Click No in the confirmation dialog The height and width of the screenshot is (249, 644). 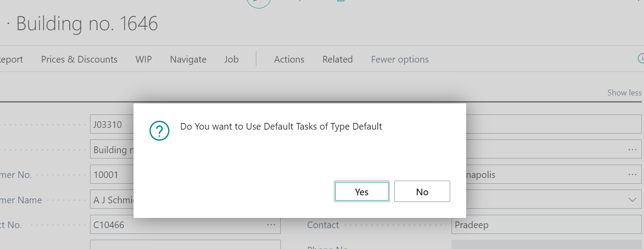coord(422,192)
